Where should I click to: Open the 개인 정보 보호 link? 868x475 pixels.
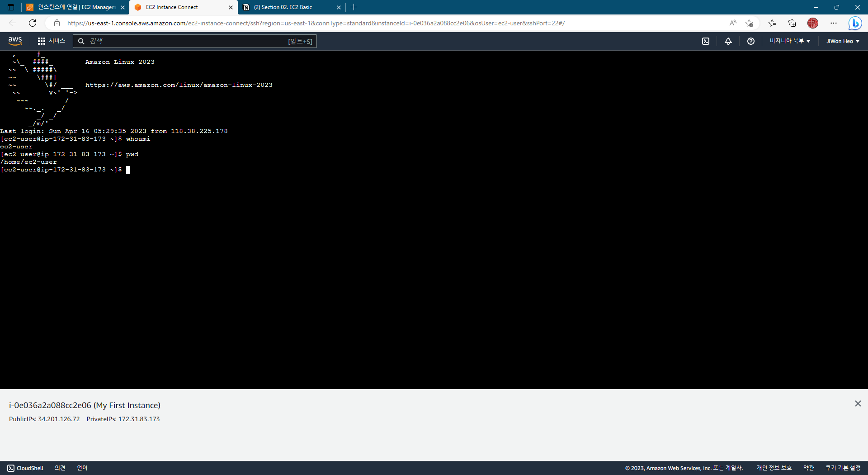(x=774, y=468)
